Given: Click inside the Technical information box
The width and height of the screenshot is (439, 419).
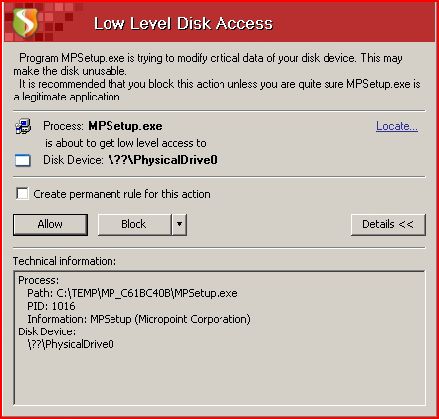Looking at the screenshot, I should pos(219,338).
